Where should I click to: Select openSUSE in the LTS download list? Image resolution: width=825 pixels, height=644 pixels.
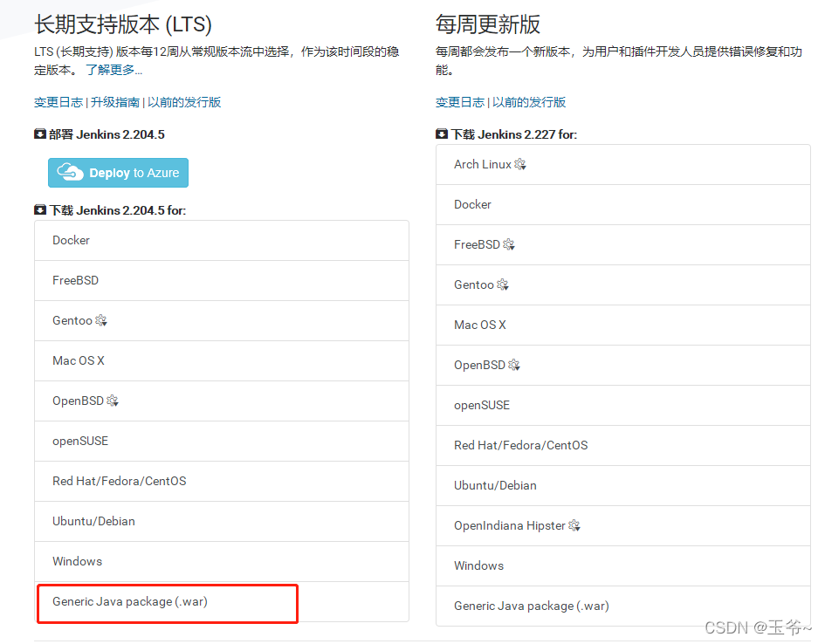pos(222,441)
